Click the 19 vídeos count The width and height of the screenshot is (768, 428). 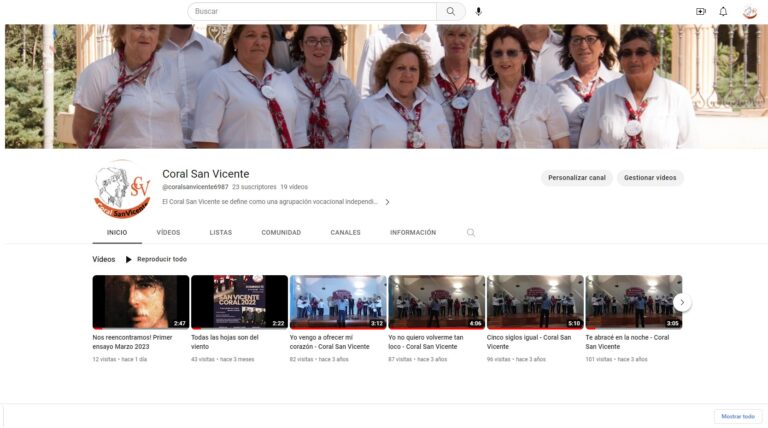point(294,187)
